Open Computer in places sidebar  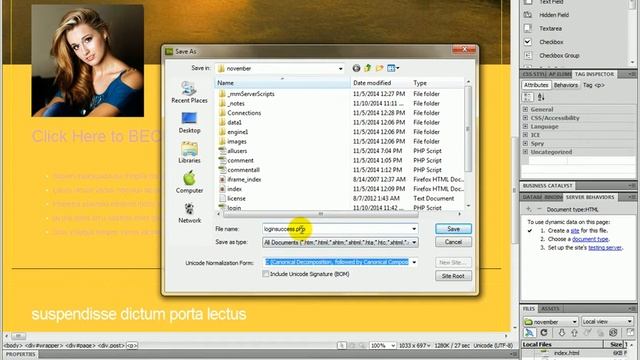(x=189, y=182)
